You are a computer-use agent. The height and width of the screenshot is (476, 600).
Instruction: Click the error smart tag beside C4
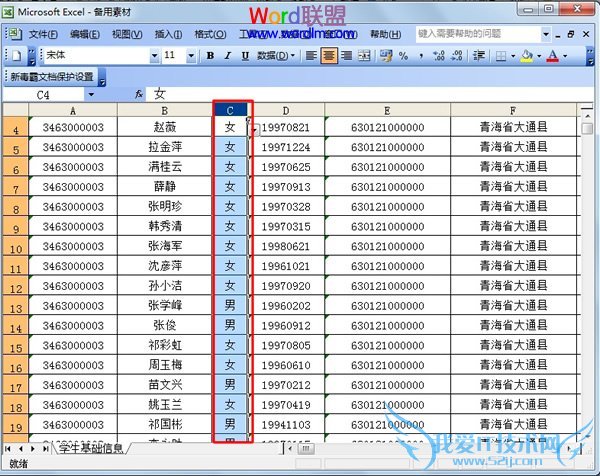(x=256, y=130)
